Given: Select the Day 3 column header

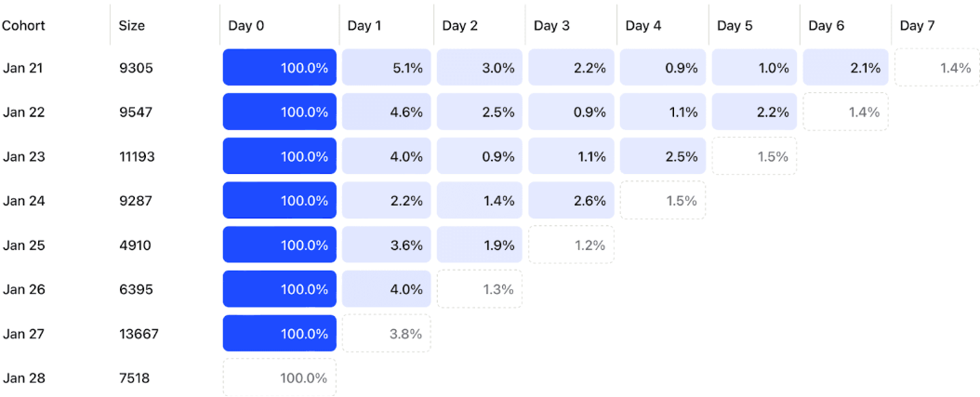Looking at the screenshot, I should click(x=552, y=26).
